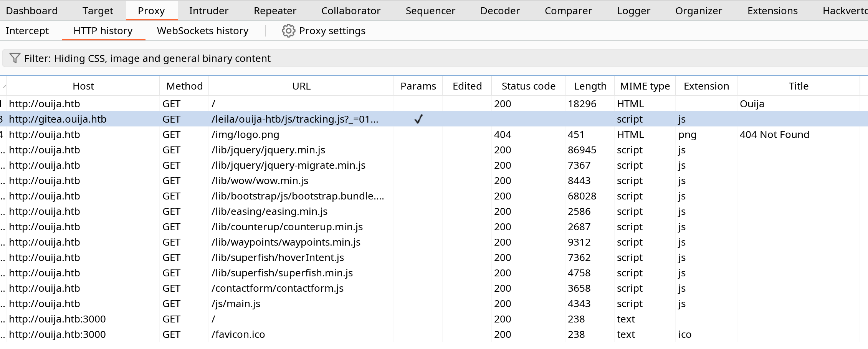The height and width of the screenshot is (349, 868).
Task: Select the Intercept sub-tab
Action: click(27, 31)
